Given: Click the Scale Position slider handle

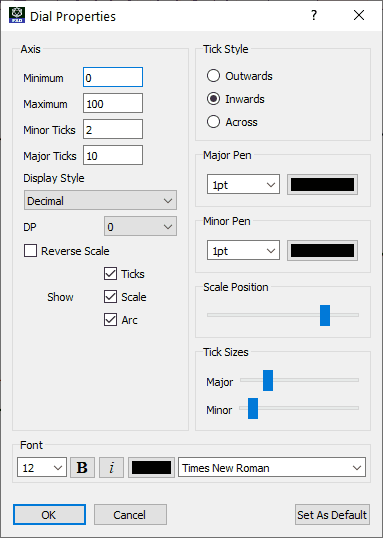Looking at the screenshot, I should pos(325,315).
